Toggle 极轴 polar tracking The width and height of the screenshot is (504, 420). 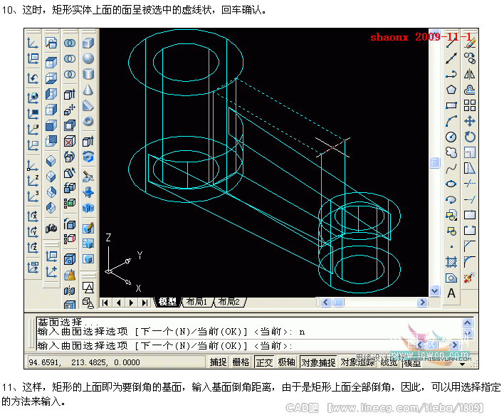click(x=286, y=362)
